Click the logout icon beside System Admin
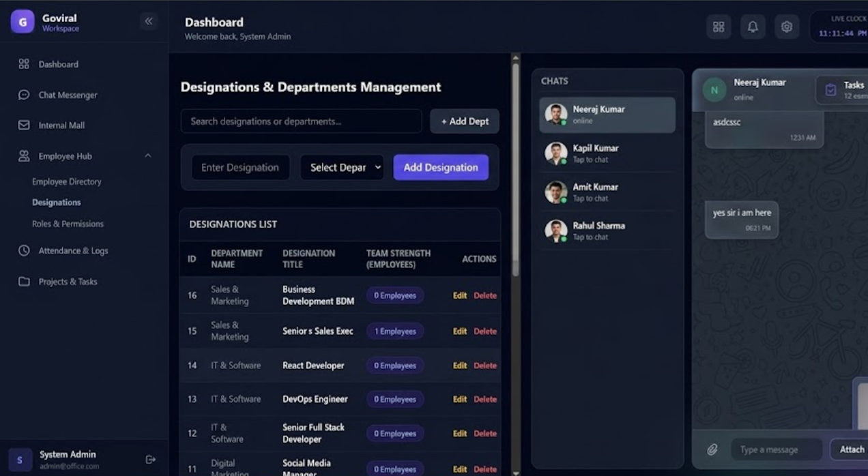This screenshot has width=868, height=476. click(151, 460)
